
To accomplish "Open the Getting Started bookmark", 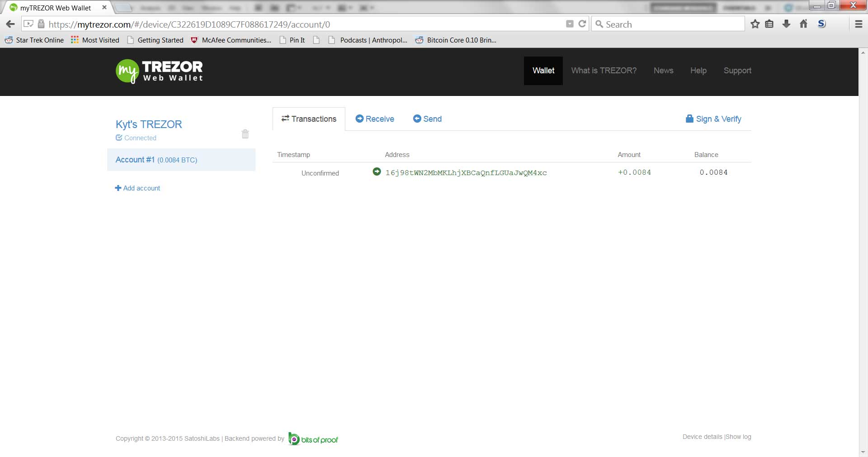I will point(156,40).
